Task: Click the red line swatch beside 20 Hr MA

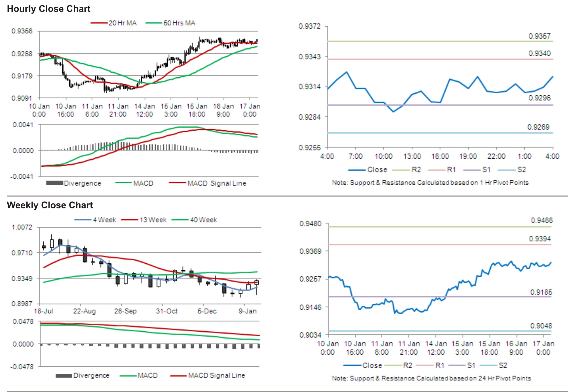Action: [99, 23]
